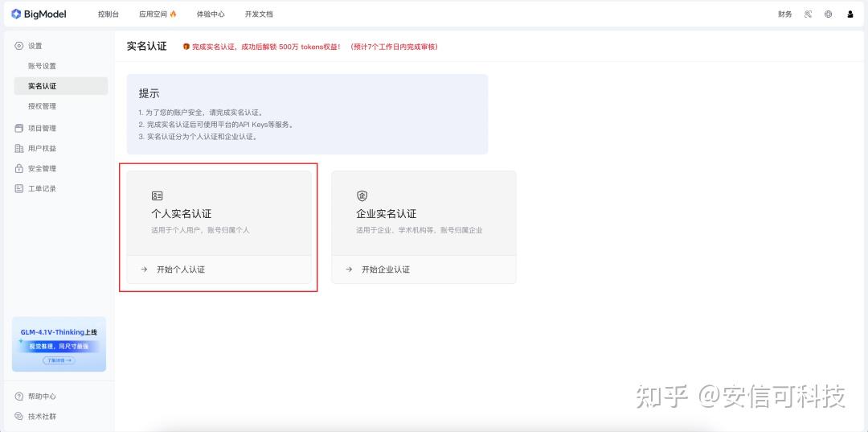This screenshot has height=432, width=868.
Task: Click 开始企业认证 button
Action: (x=424, y=269)
